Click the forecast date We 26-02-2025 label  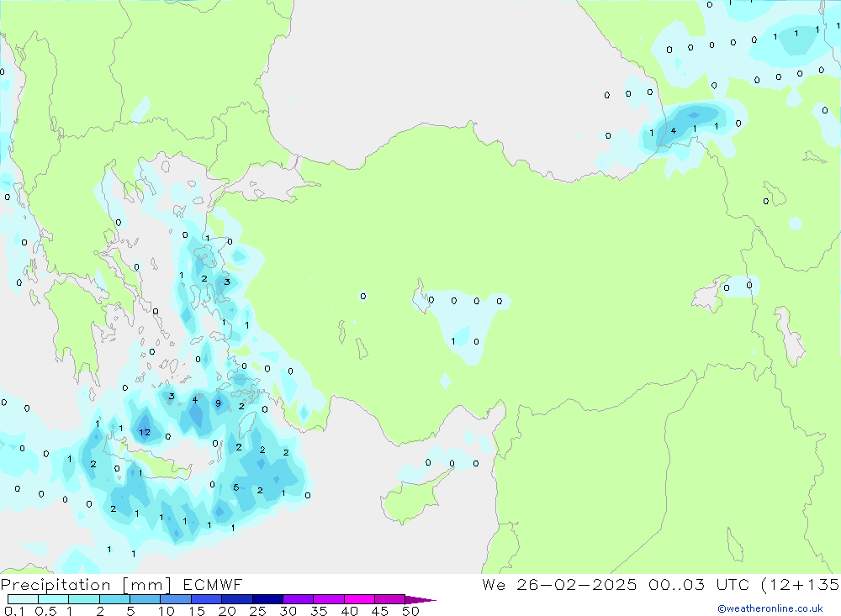559,585
